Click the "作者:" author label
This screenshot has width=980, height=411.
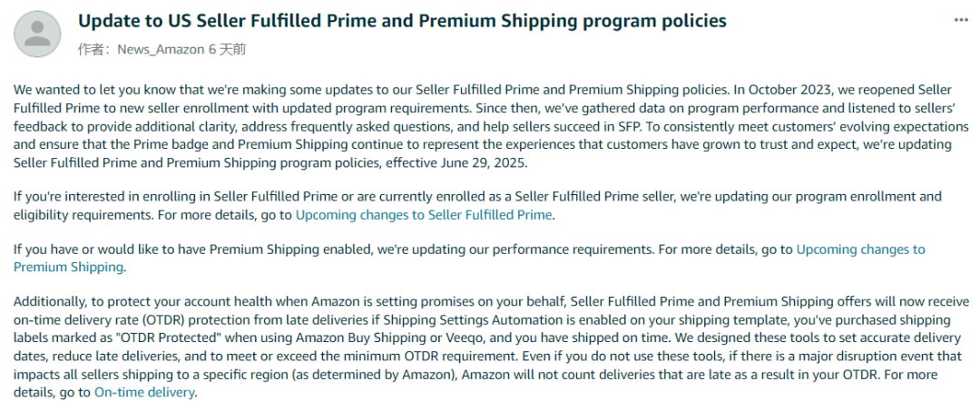[94, 49]
